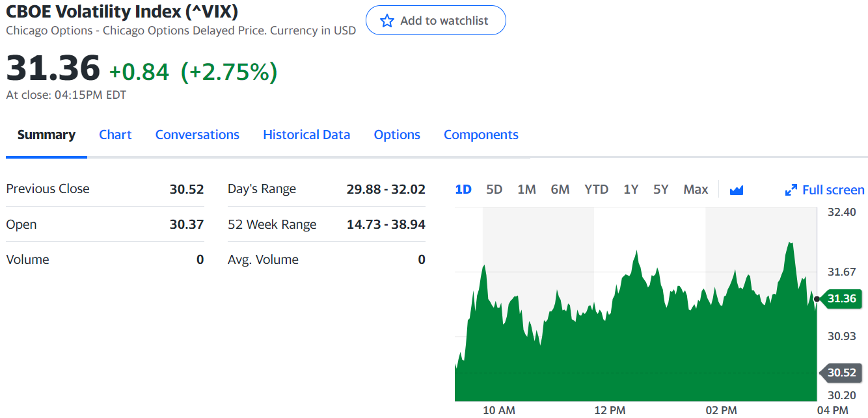View the Historical Data tab
Screen dimensions: 868x418
click(306, 135)
